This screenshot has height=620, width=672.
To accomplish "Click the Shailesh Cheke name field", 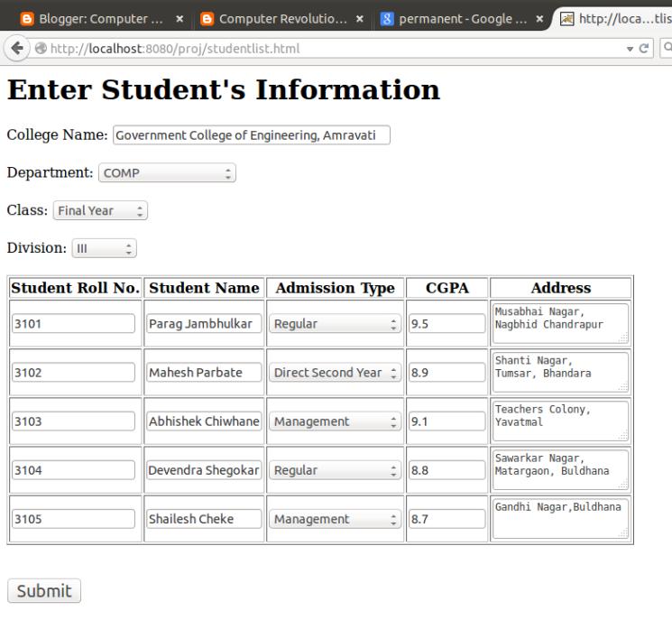I will point(204,519).
